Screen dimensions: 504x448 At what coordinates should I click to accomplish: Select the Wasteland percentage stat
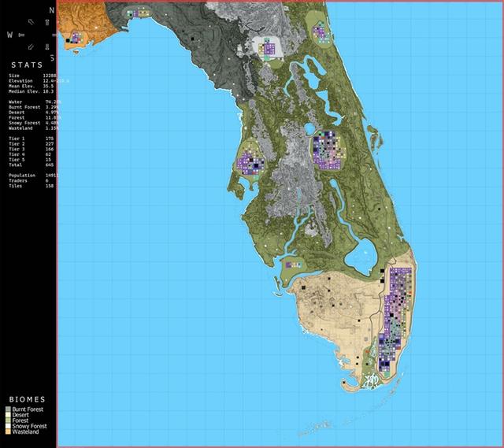pos(34,128)
